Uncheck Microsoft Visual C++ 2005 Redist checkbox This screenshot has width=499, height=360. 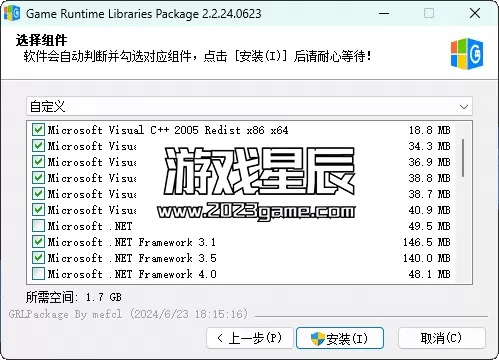tap(38, 130)
